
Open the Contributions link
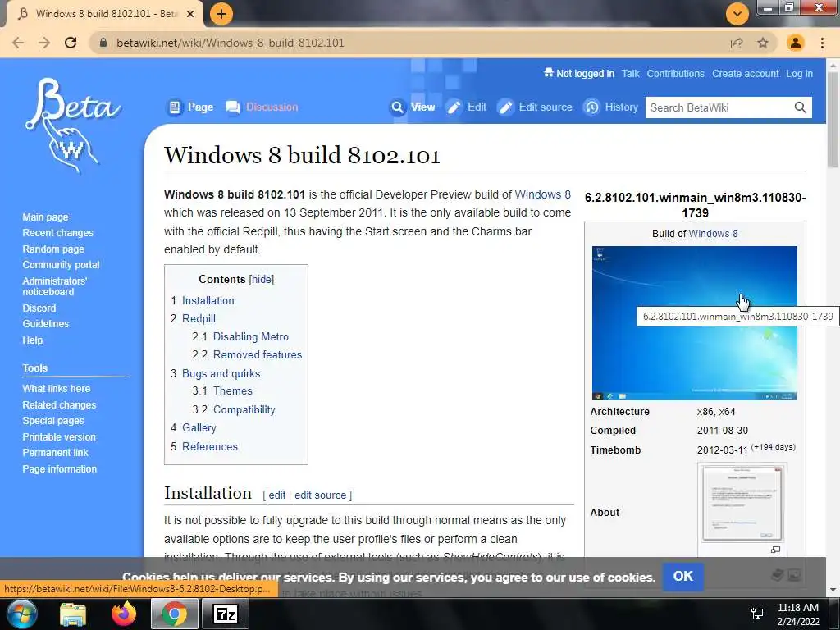point(676,74)
